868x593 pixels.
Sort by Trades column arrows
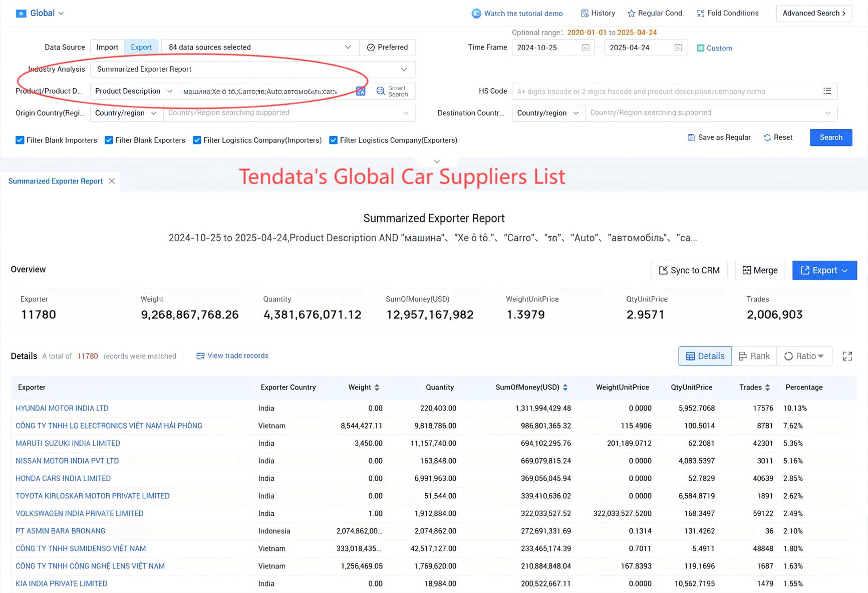coord(767,387)
